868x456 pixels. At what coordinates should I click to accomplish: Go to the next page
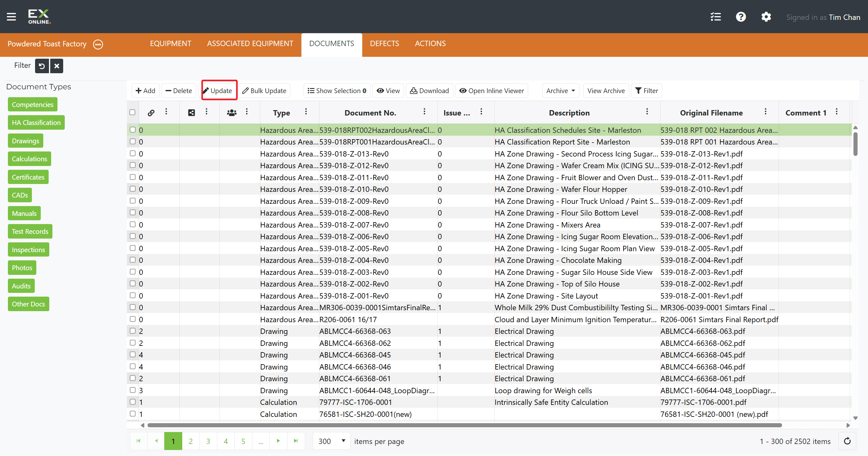tap(278, 441)
